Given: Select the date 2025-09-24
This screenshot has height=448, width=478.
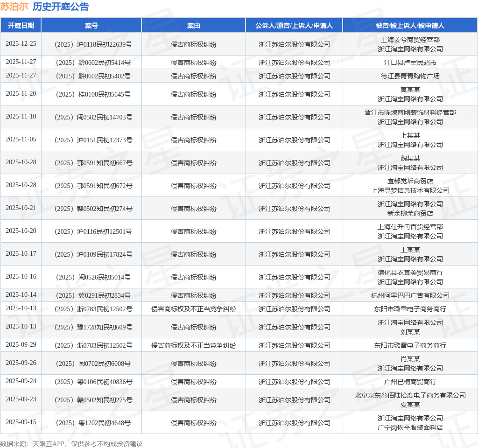Looking at the screenshot, I should pos(21,381).
